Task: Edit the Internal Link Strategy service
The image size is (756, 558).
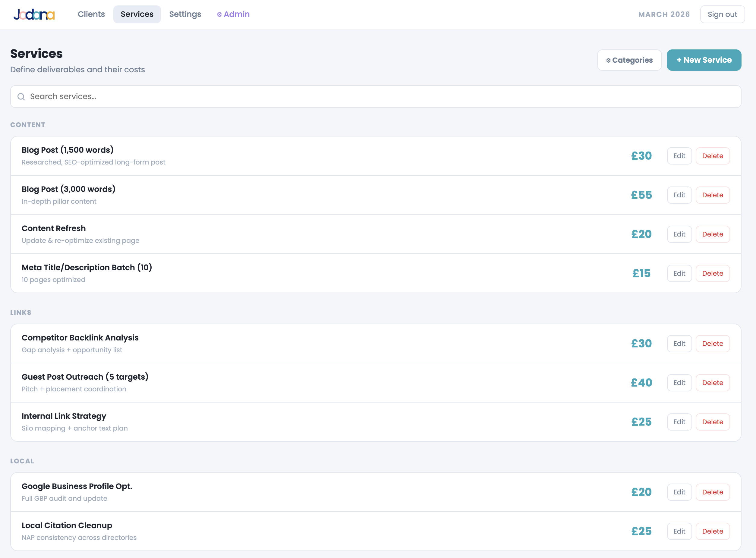Action: [679, 422]
